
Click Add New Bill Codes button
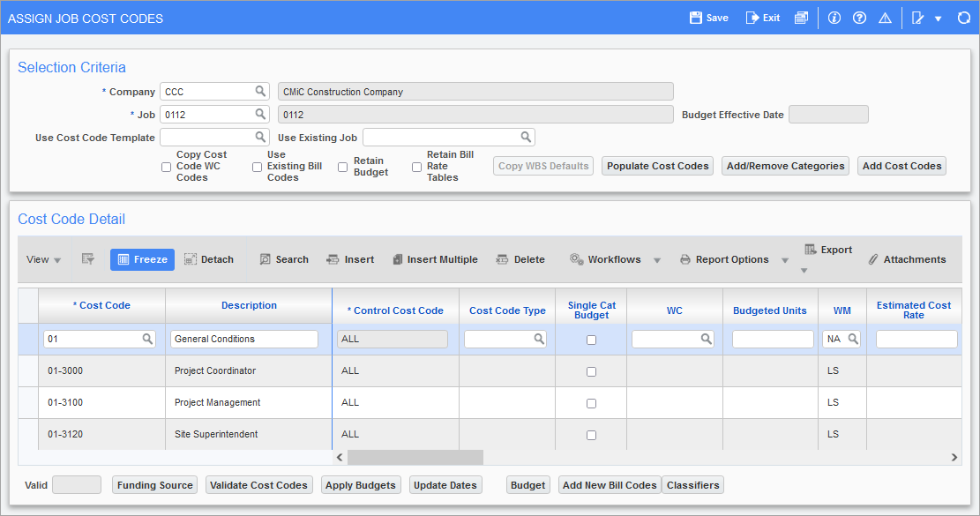click(610, 485)
